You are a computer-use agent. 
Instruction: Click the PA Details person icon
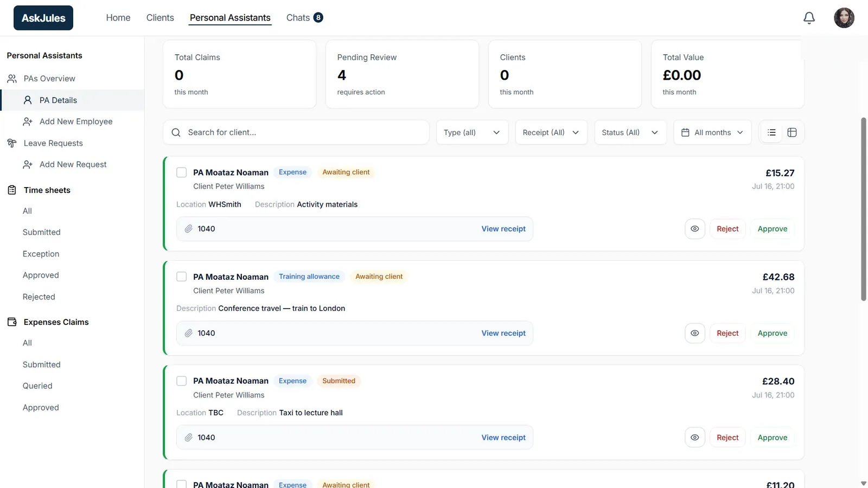[x=28, y=100]
